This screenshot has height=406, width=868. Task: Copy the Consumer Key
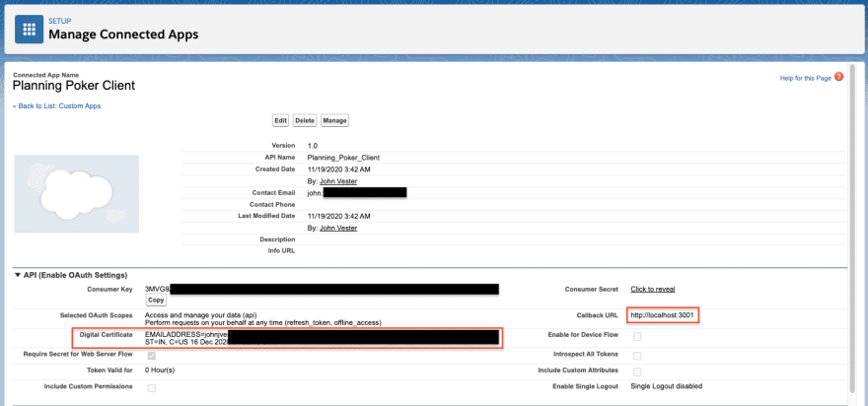pyautogui.click(x=156, y=300)
